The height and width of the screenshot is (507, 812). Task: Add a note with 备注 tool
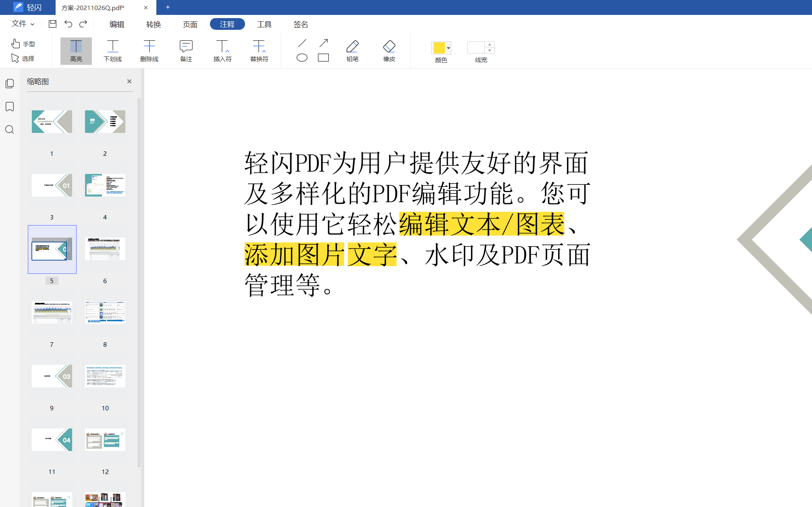[x=186, y=51]
